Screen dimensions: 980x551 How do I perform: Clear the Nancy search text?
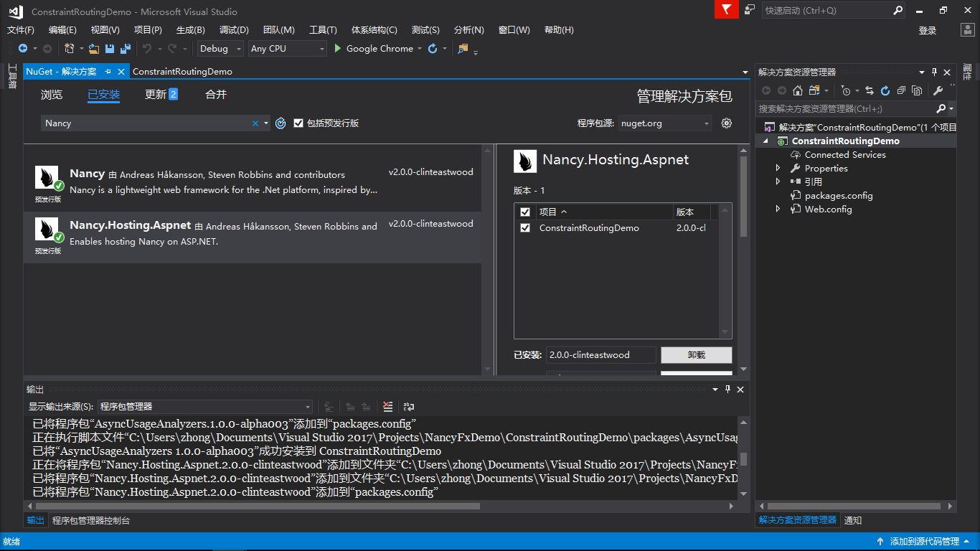pyautogui.click(x=255, y=123)
